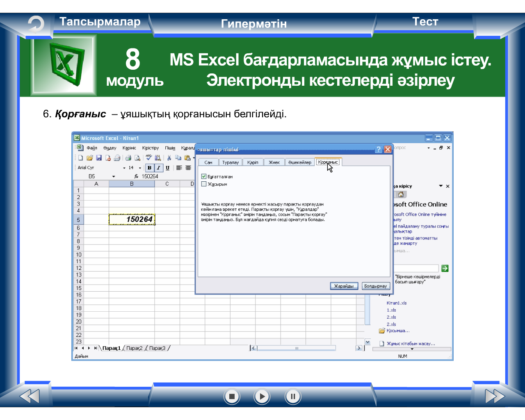Click the Permission document icon in toolbar
Image resolution: width=525 pixels, height=420 pixels.
pyautogui.click(x=108, y=158)
